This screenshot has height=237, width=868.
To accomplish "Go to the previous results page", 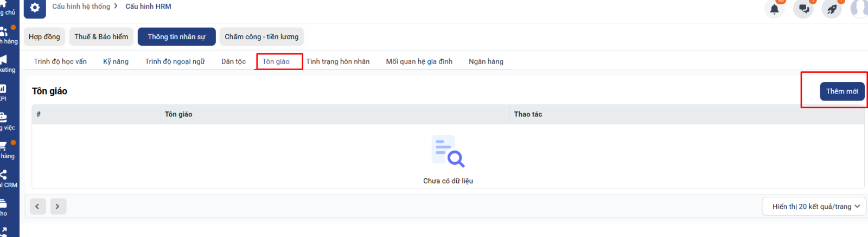I will click(37, 207).
